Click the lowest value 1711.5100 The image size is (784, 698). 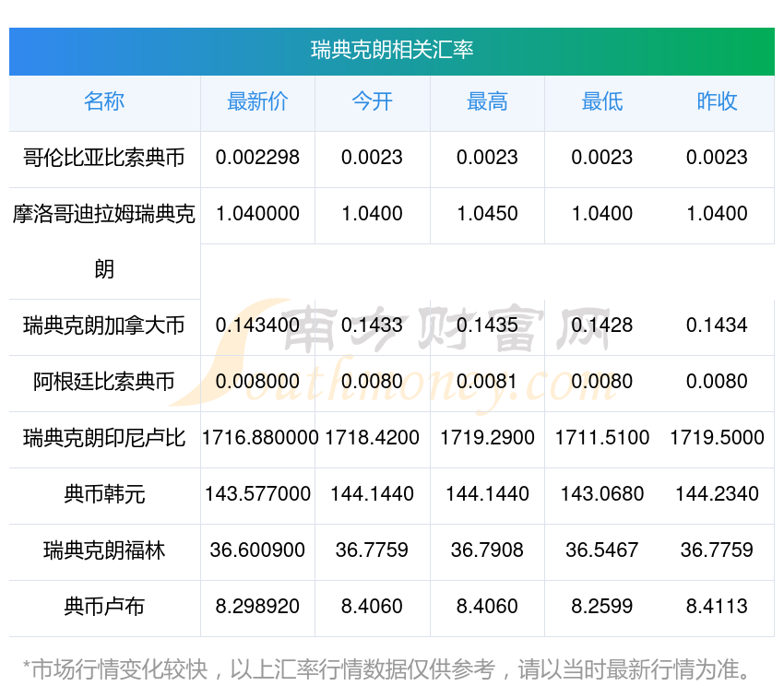click(602, 438)
